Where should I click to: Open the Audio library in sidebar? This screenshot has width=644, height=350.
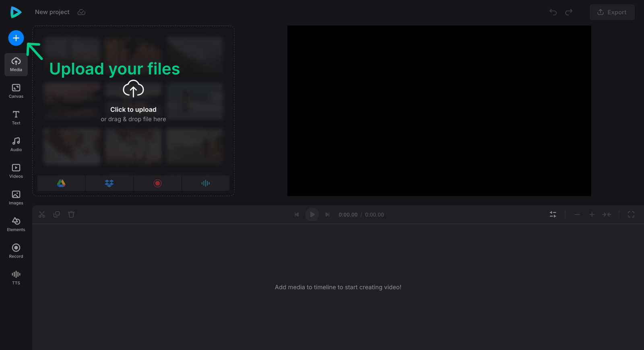[16, 144]
